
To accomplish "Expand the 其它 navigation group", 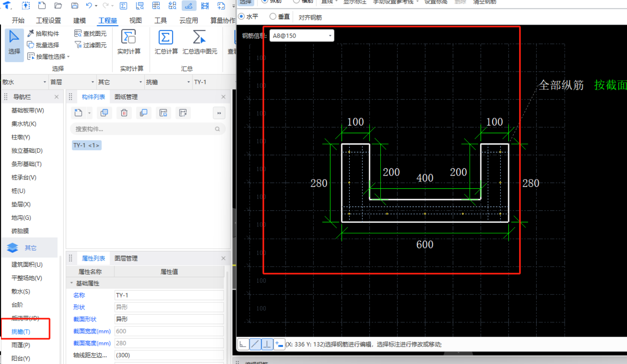I will (x=29, y=248).
